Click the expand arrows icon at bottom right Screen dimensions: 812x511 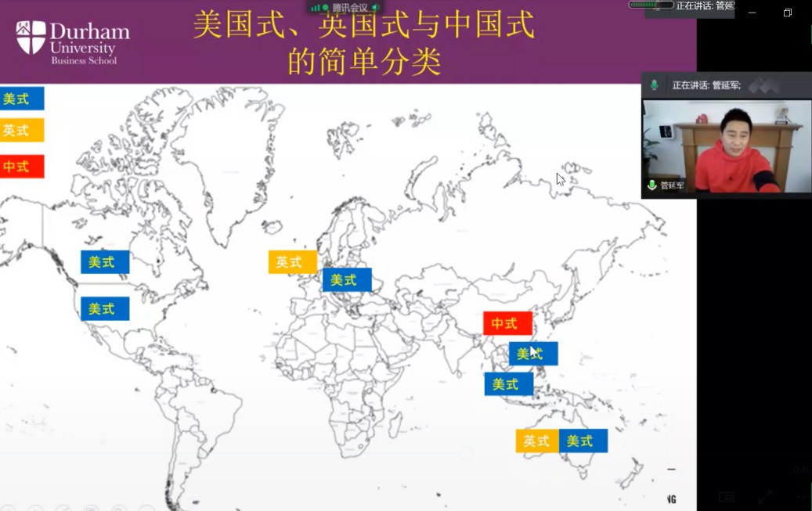765,497
